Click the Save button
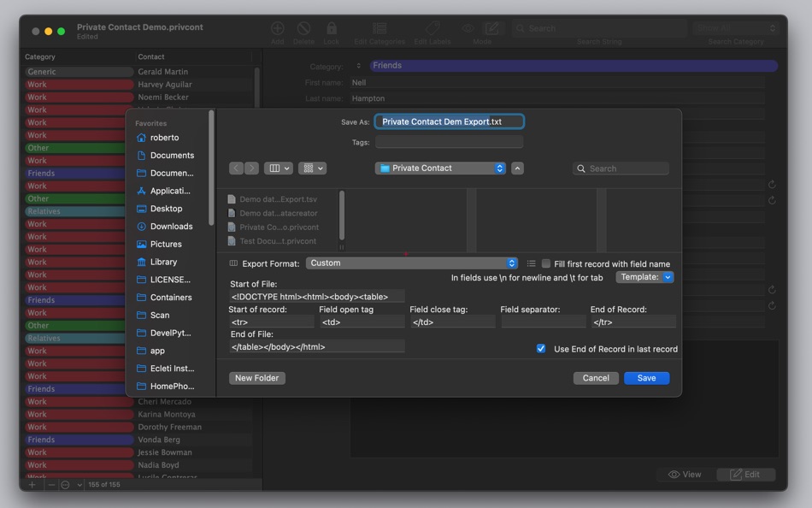The width and height of the screenshot is (812, 508). tap(646, 378)
